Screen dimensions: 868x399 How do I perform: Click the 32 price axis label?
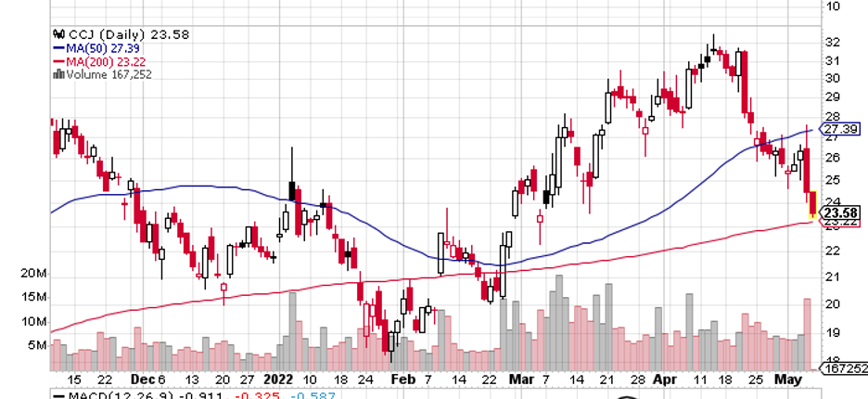(835, 42)
